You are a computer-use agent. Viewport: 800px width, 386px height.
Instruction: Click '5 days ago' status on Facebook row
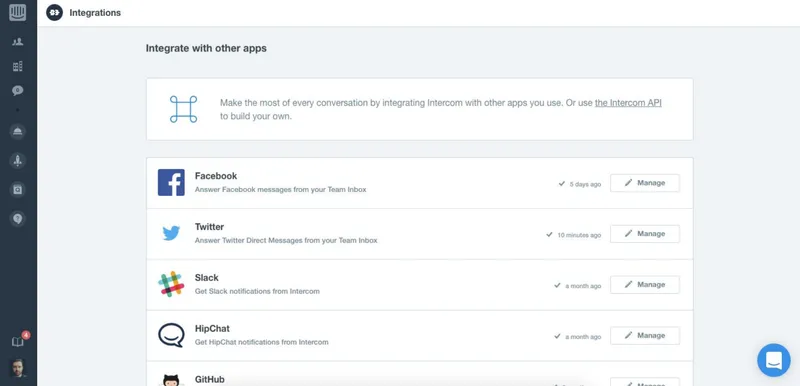[x=585, y=184]
